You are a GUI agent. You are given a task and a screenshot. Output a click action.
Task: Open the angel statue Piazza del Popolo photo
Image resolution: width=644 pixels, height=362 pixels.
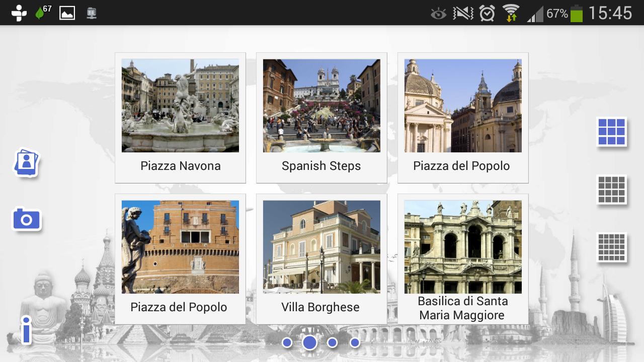click(180, 247)
